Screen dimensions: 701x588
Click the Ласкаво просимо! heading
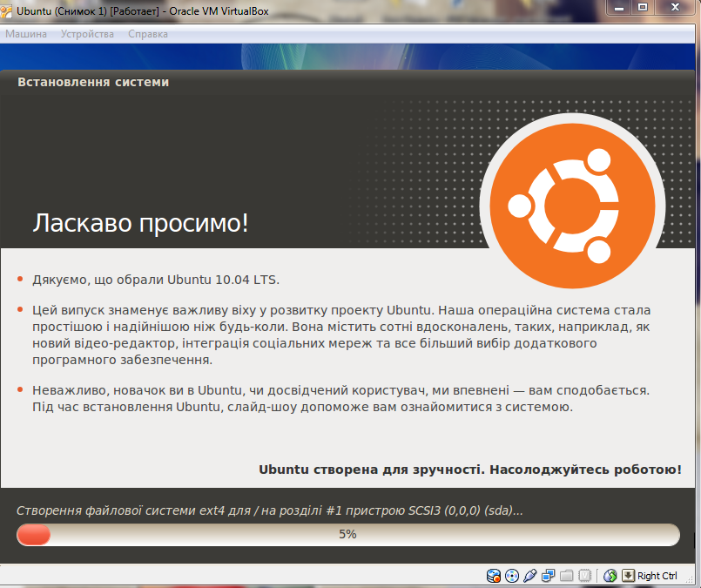(x=140, y=223)
